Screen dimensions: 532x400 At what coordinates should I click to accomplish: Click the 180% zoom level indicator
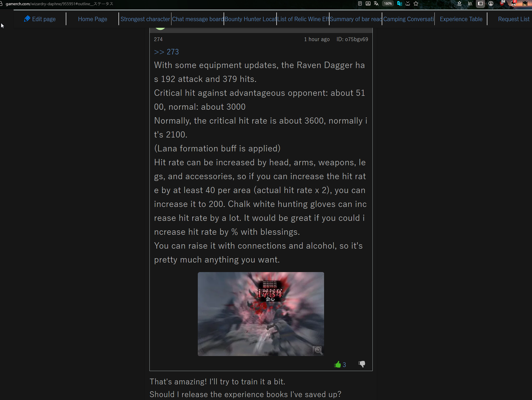[x=388, y=3]
